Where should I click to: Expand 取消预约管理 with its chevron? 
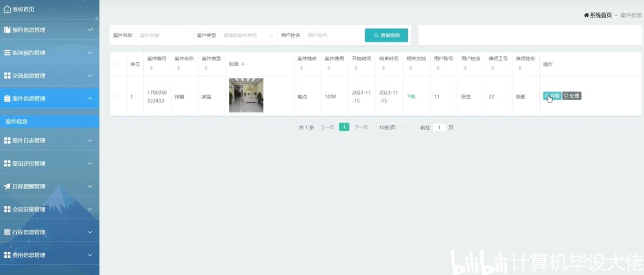(90, 53)
